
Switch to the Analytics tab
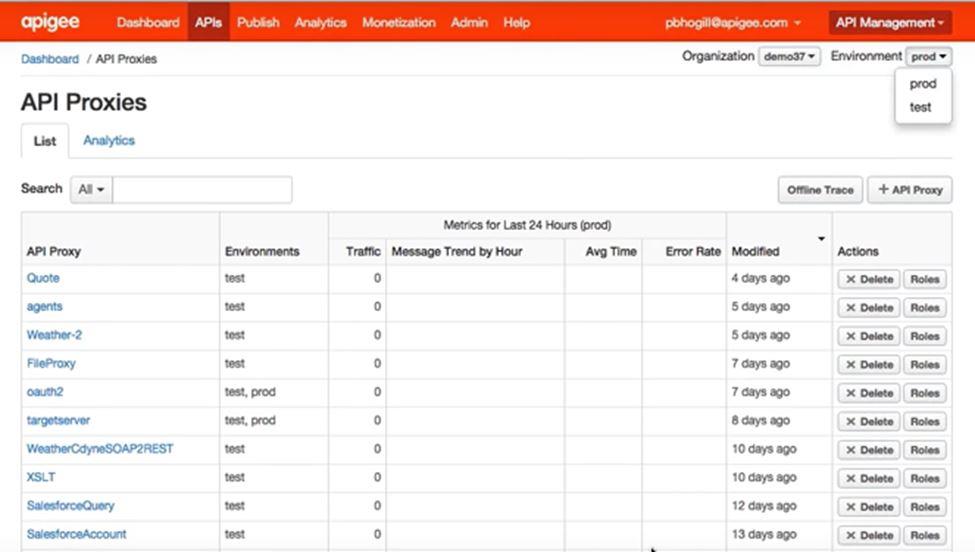pos(109,140)
